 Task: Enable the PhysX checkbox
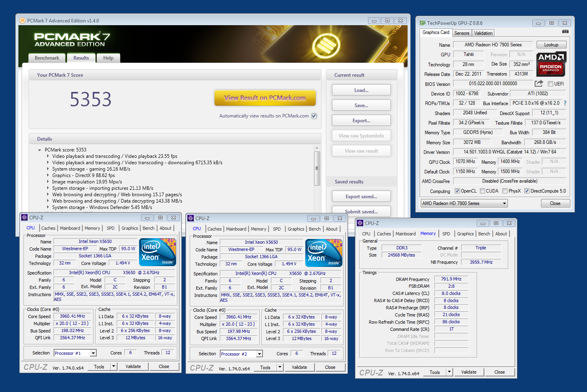[505, 191]
